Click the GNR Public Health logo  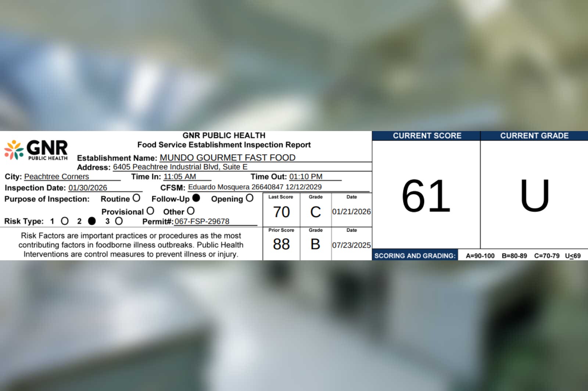pos(36,150)
